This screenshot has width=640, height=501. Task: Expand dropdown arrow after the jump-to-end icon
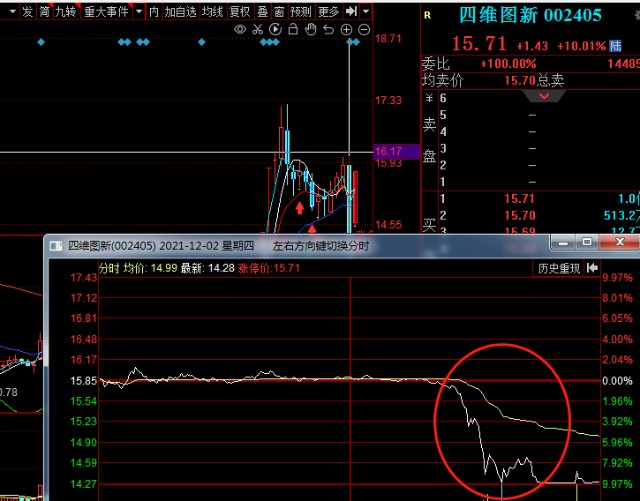coord(366,11)
